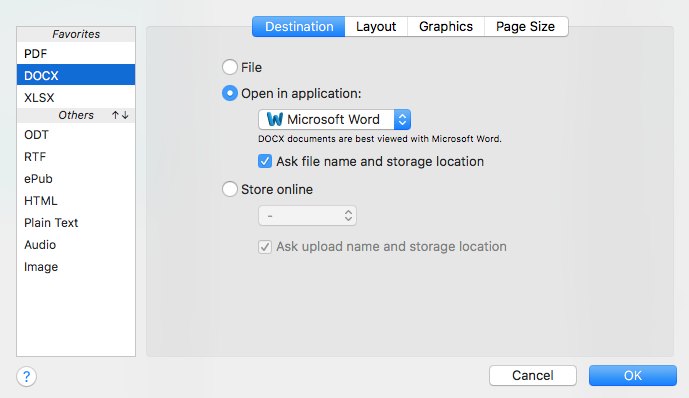Image resolution: width=689 pixels, height=398 pixels.
Task: Choose Plain Text from the Others list
Action: [x=76, y=223]
